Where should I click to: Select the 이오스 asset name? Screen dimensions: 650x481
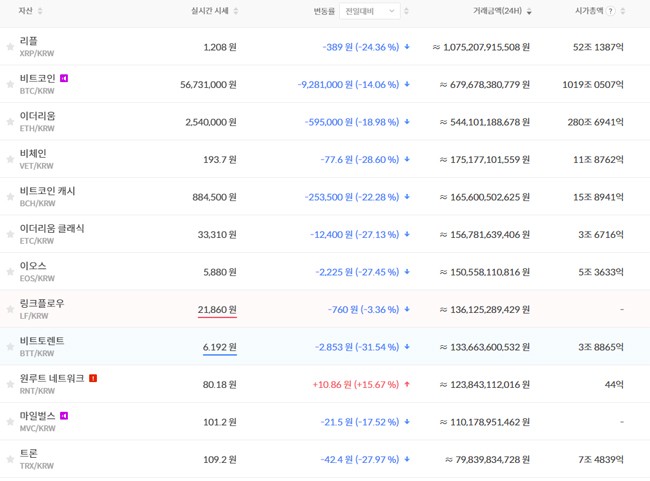(33, 265)
